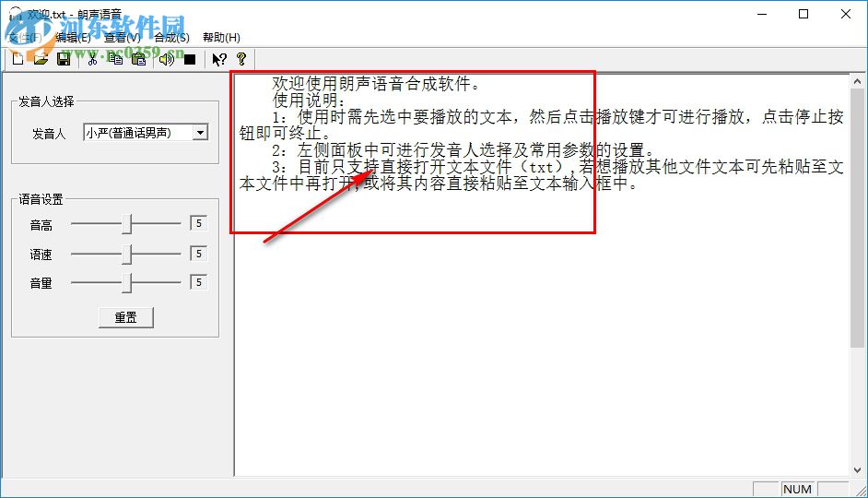Click the 音量 volume slider thumb
This screenshot has width=868, height=498.
point(127,282)
